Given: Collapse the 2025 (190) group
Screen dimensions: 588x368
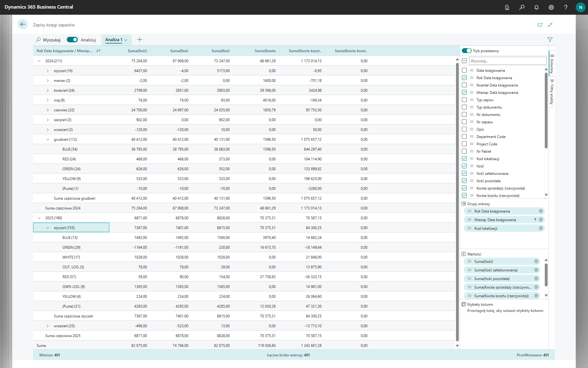Looking at the screenshot, I should pyautogui.click(x=39, y=218).
